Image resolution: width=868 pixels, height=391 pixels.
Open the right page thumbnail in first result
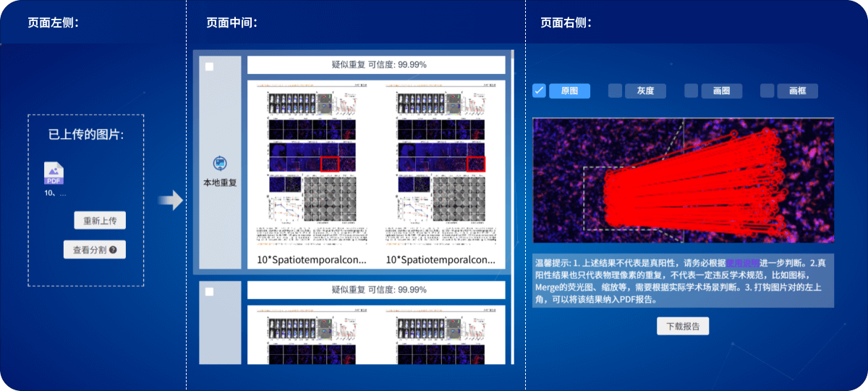click(440, 165)
